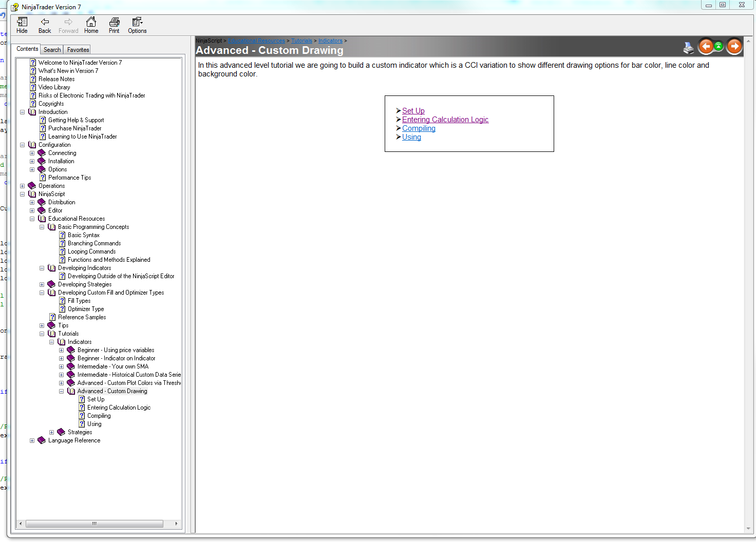This screenshot has width=756, height=543.
Task: Click the printer icon in the topic header
Action: [x=689, y=48]
